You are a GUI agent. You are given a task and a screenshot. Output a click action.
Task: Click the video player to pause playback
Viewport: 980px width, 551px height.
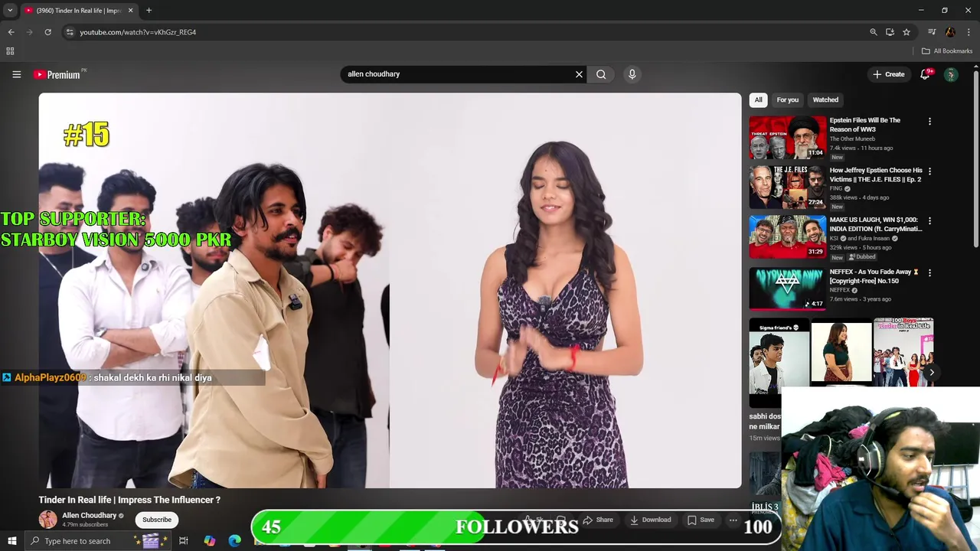point(390,290)
